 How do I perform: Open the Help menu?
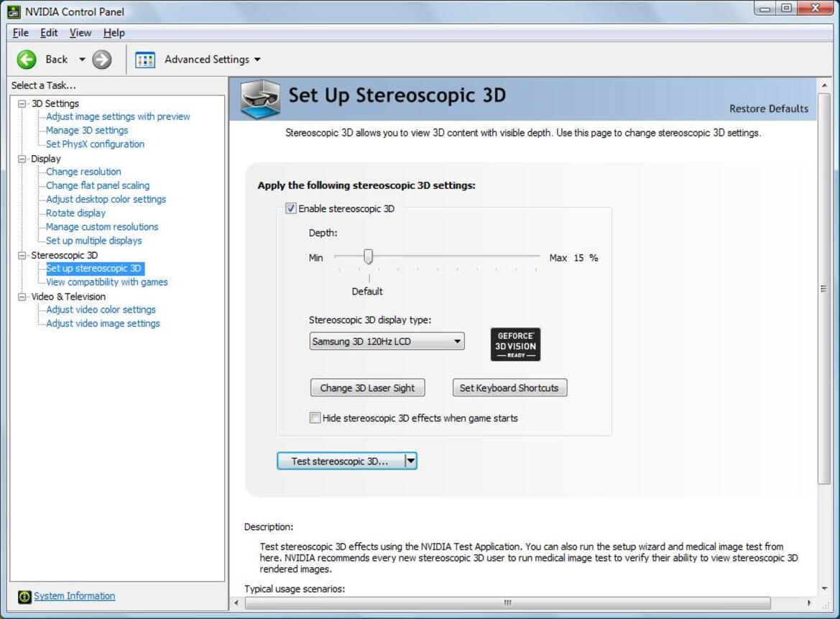click(x=114, y=32)
